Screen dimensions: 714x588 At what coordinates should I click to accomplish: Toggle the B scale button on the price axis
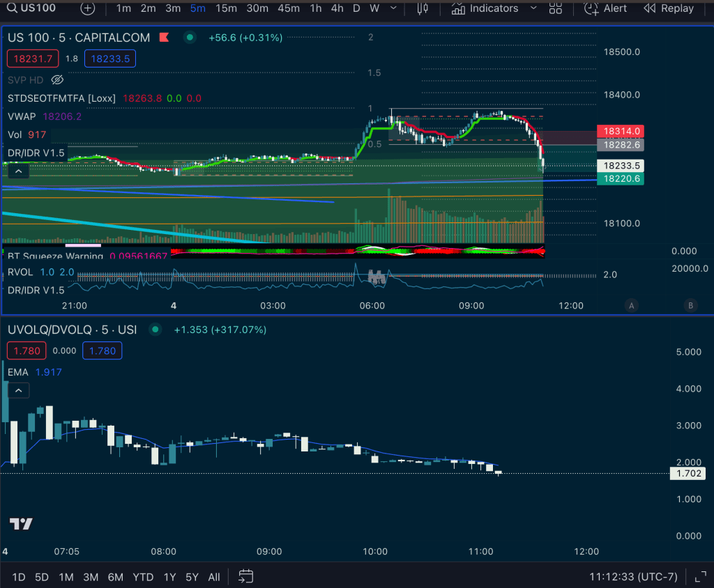(691, 305)
